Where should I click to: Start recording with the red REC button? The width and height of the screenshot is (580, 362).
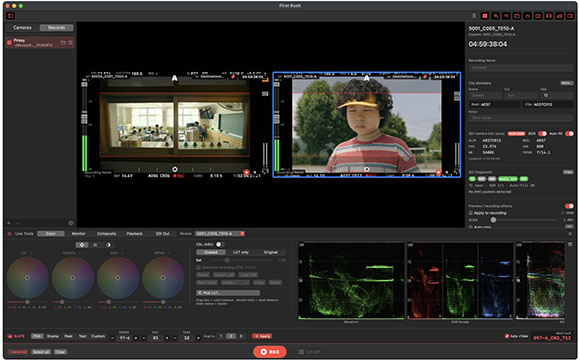pos(270,352)
